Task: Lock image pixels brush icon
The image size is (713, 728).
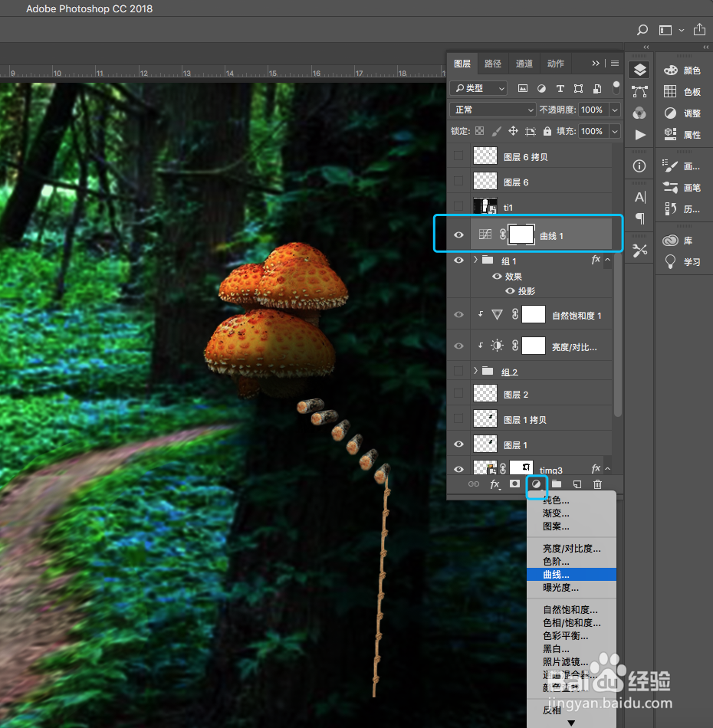Action: point(497,131)
